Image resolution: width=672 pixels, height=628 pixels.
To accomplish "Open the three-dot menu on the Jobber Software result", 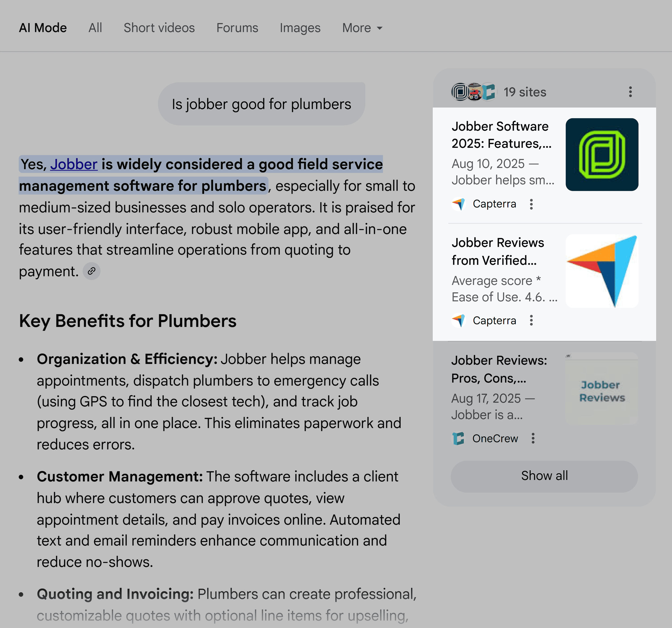I will (x=532, y=204).
